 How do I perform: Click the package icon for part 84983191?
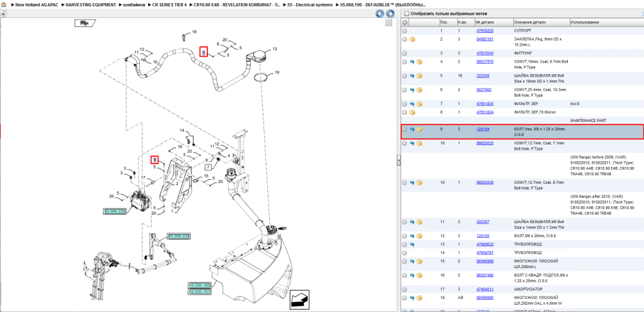coord(412,39)
